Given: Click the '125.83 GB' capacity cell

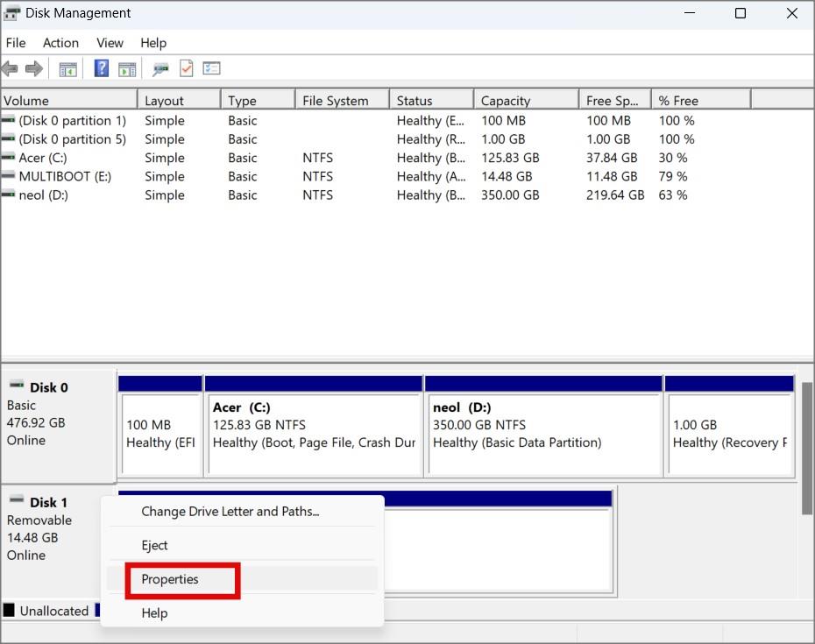Looking at the screenshot, I should 510,158.
